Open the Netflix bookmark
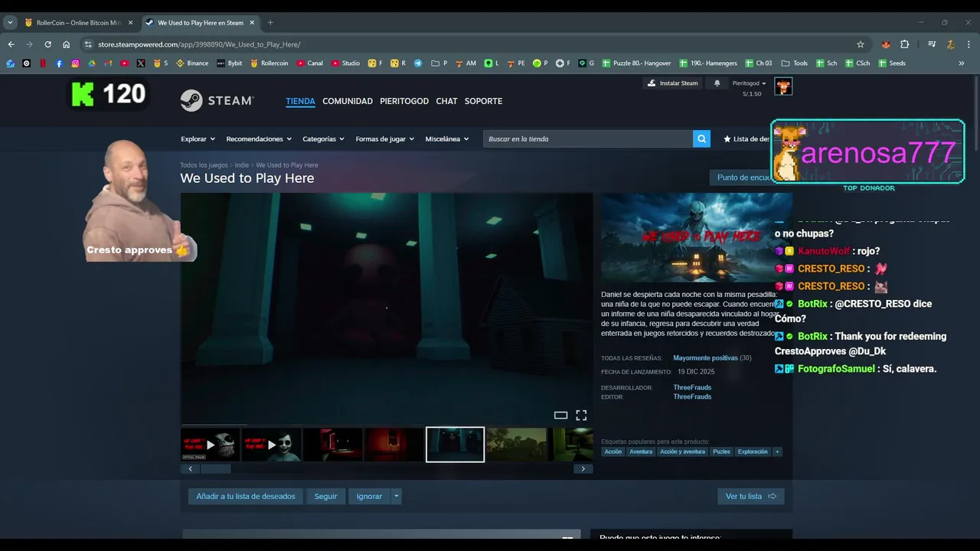 point(43,64)
